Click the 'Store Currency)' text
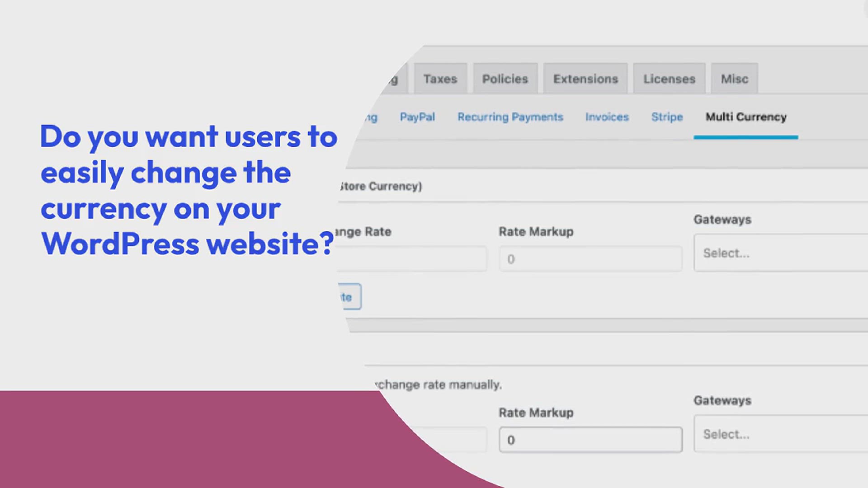Viewport: 868px width, 488px height. (x=381, y=186)
